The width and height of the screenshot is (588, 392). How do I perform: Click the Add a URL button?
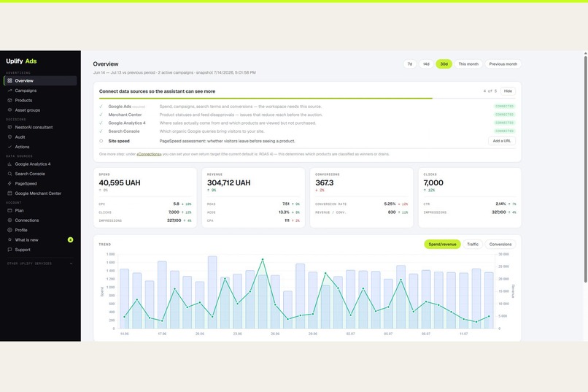click(501, 141)
